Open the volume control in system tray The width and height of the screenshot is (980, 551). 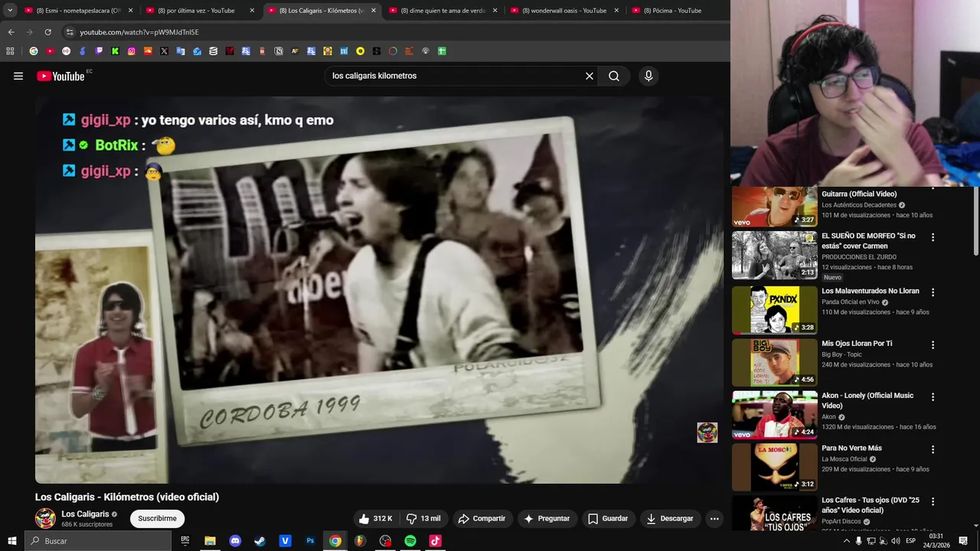click(x=896, y=541)
